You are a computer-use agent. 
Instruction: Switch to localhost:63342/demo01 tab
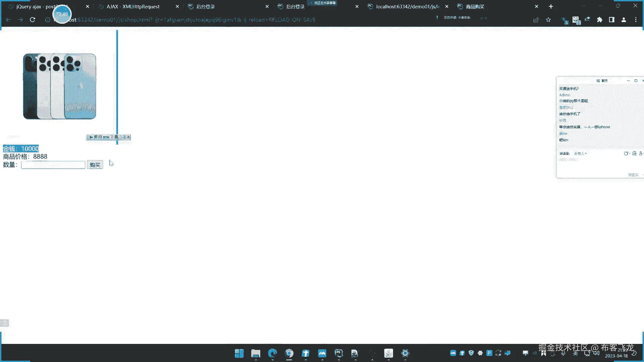[407, 6]
